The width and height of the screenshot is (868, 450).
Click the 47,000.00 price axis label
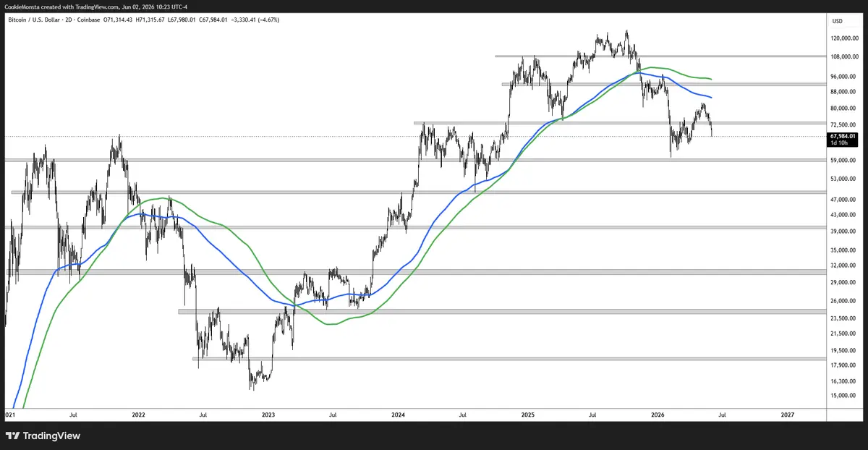tap(843, 199)
